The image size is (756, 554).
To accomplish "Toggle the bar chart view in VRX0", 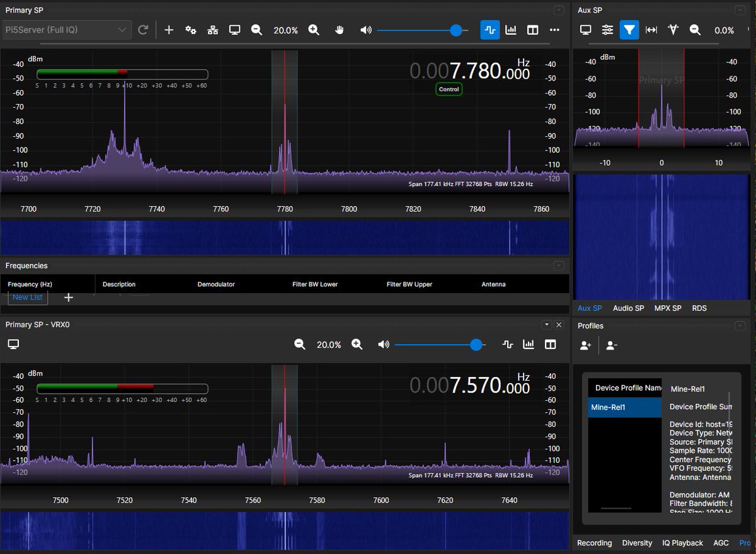I will pyautogui.click(x=529, y=344).
